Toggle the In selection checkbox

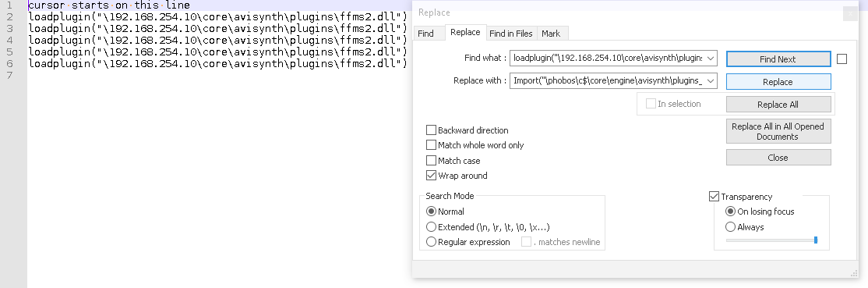651,104
